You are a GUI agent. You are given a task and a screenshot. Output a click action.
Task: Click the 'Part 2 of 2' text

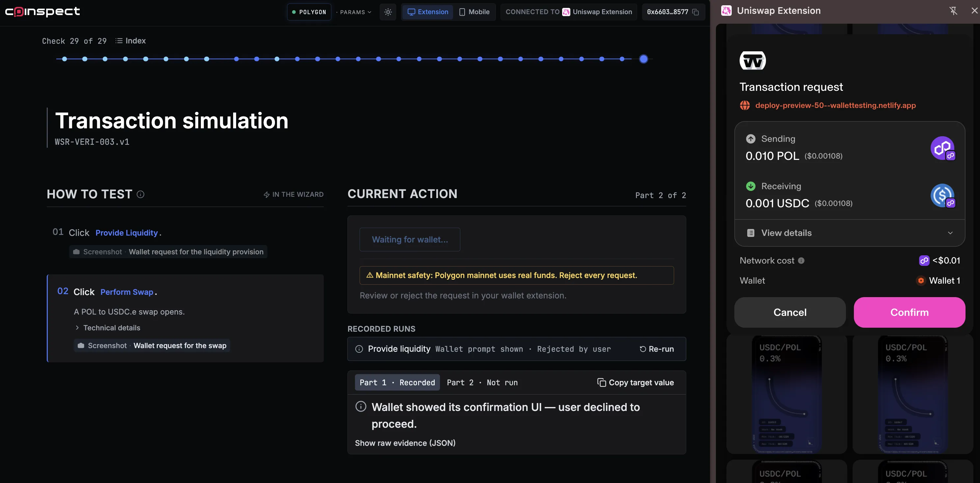[661, 195]
